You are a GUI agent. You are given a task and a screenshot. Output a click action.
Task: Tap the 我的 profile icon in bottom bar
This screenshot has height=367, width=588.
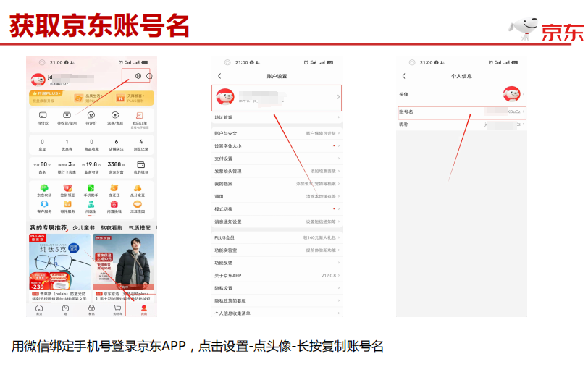click(x=143, y=310)
